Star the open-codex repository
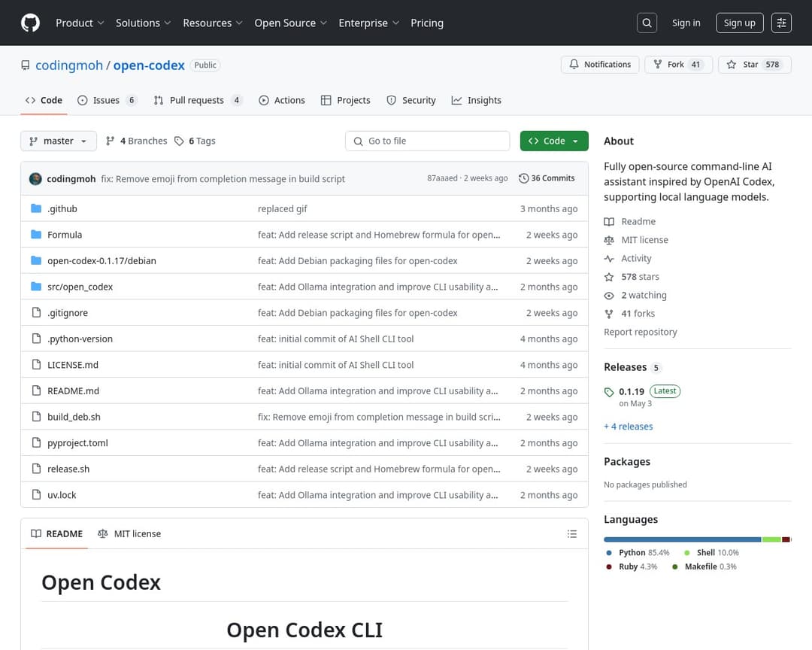 pyautogui.click(x=755, y=64)
